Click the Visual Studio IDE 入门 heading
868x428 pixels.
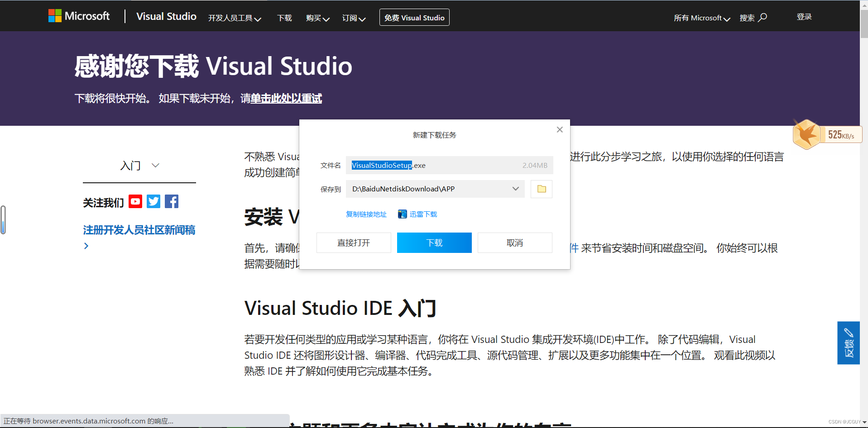340,309
